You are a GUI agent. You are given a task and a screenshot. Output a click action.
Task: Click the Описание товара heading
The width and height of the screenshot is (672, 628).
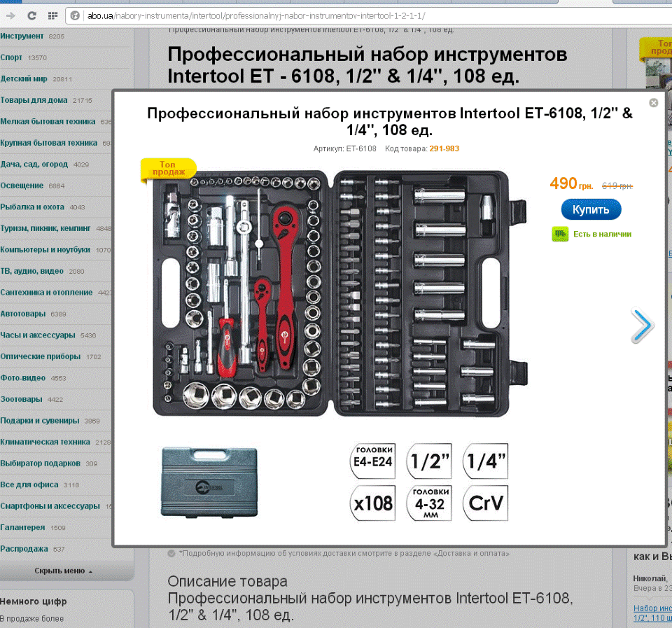pos(227,581)
